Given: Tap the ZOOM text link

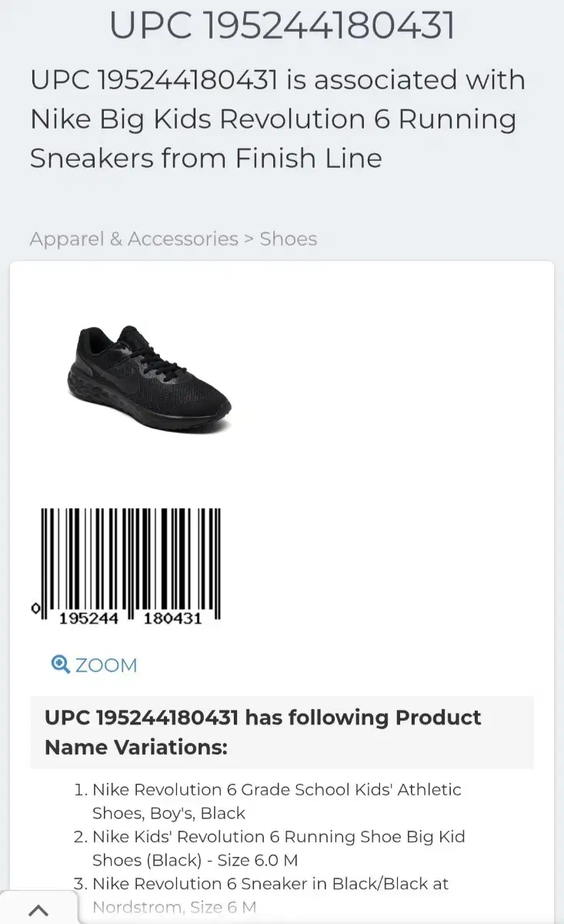Looking at the screenshot, I should click(x=105, y=665).
